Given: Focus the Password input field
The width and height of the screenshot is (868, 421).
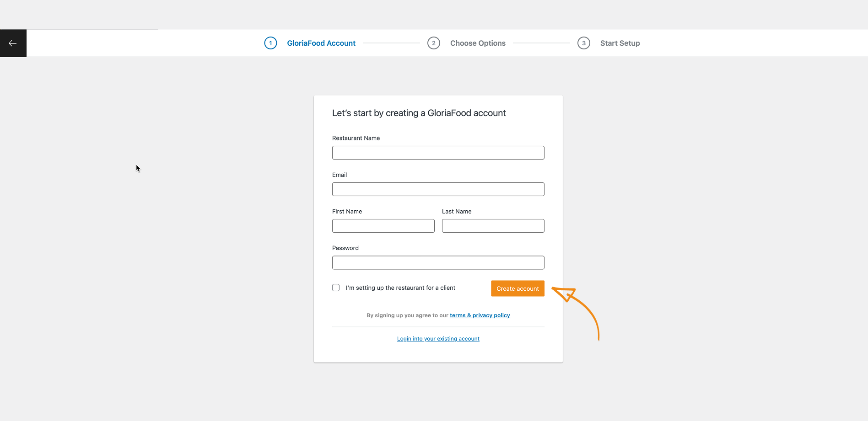Looking at the screenshot, I should coord(438,263).
